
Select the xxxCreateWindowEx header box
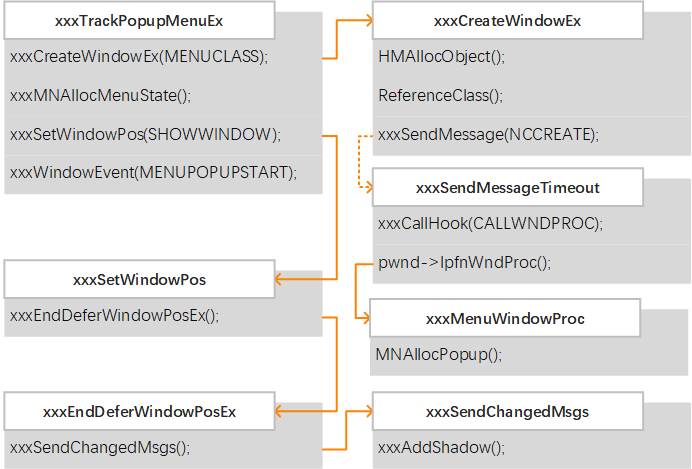[507, 19]
